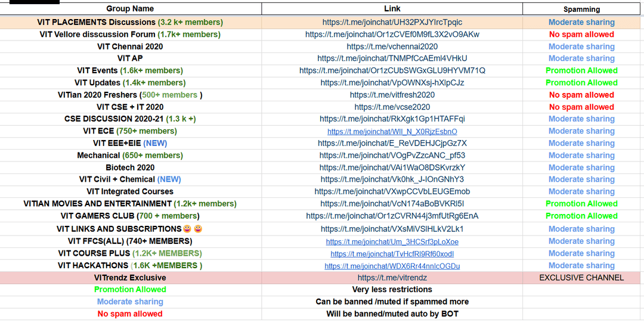Select the Link column header
644x332 pixels.
coord(392,8)
